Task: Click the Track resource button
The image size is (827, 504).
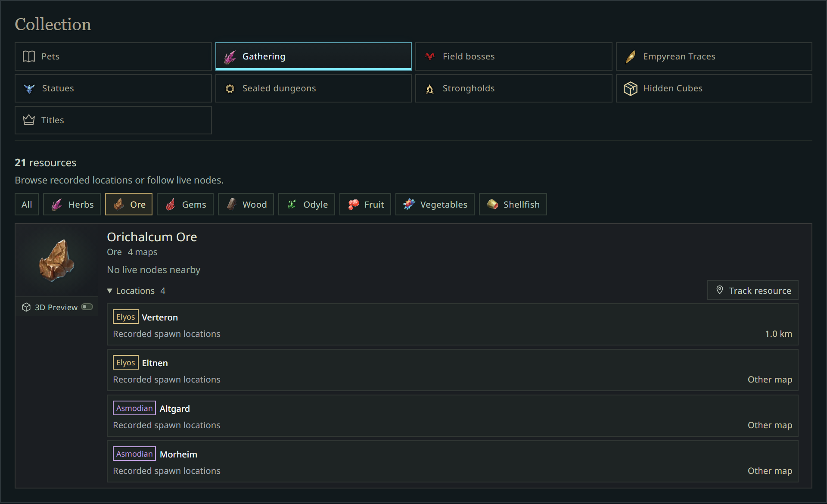Action: (752, 290)
